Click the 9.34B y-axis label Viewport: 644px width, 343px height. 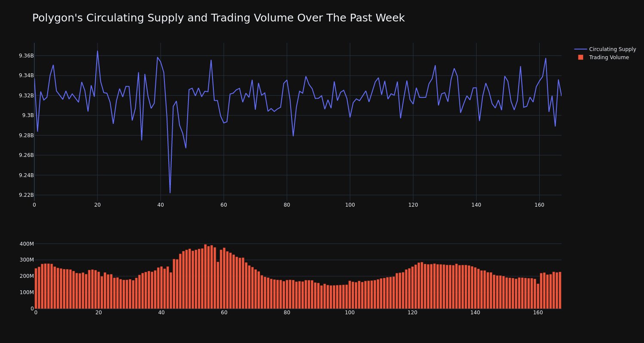pyautogui.click(x=26, y=75)
